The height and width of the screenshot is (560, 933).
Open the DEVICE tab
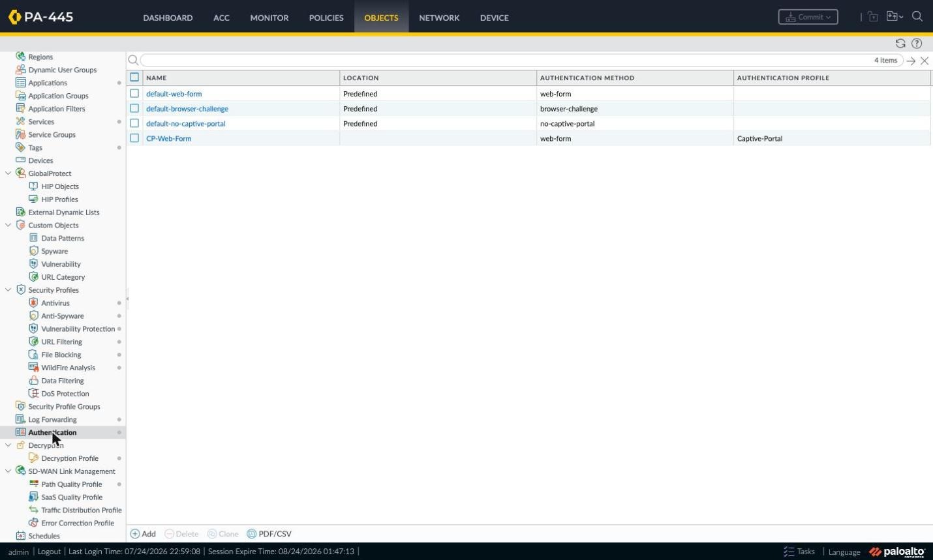495,18
